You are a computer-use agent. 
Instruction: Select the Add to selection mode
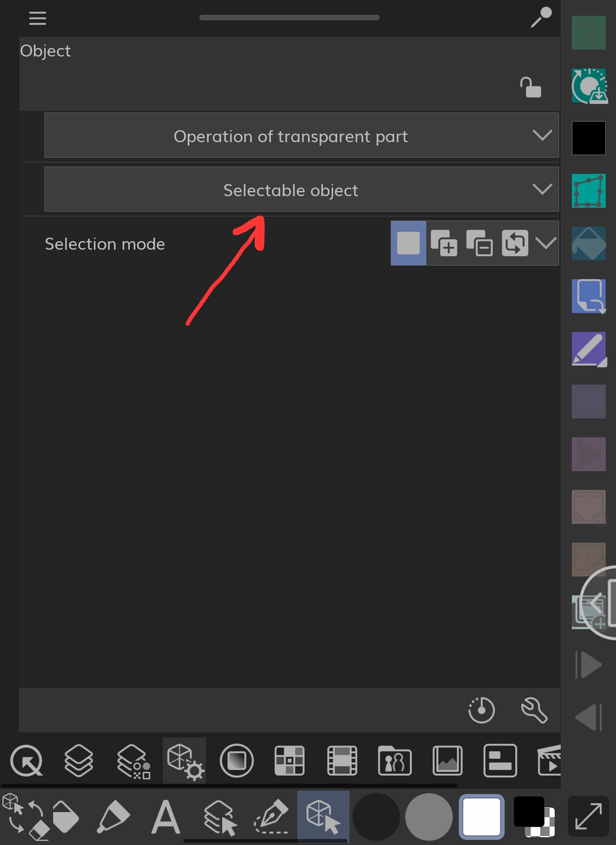coord(444,243)
